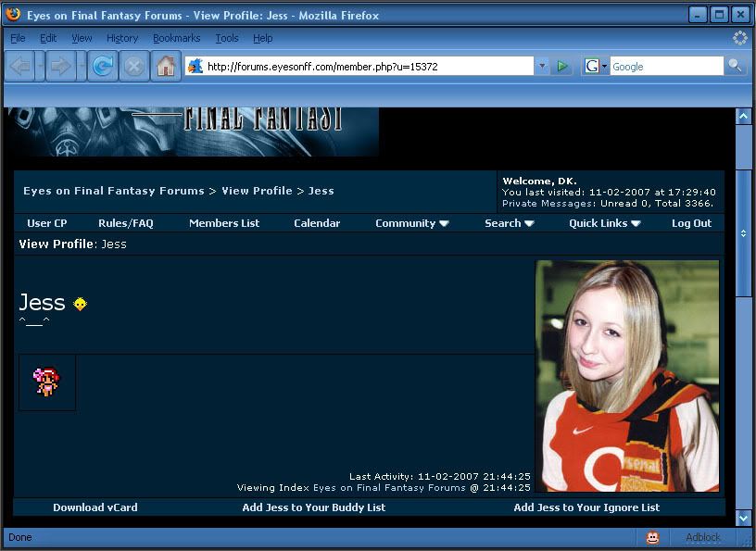Screen dimensions: 756x551
Task: Click the vertical scrollbar thumb
Action: (x=743, y=233)
